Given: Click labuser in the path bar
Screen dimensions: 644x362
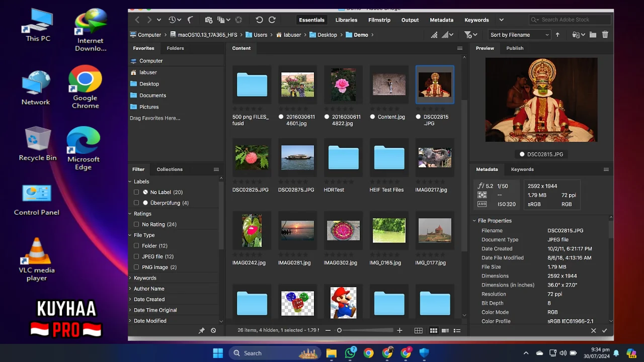Looking at the screenshot, I should [x=291, y=35].
